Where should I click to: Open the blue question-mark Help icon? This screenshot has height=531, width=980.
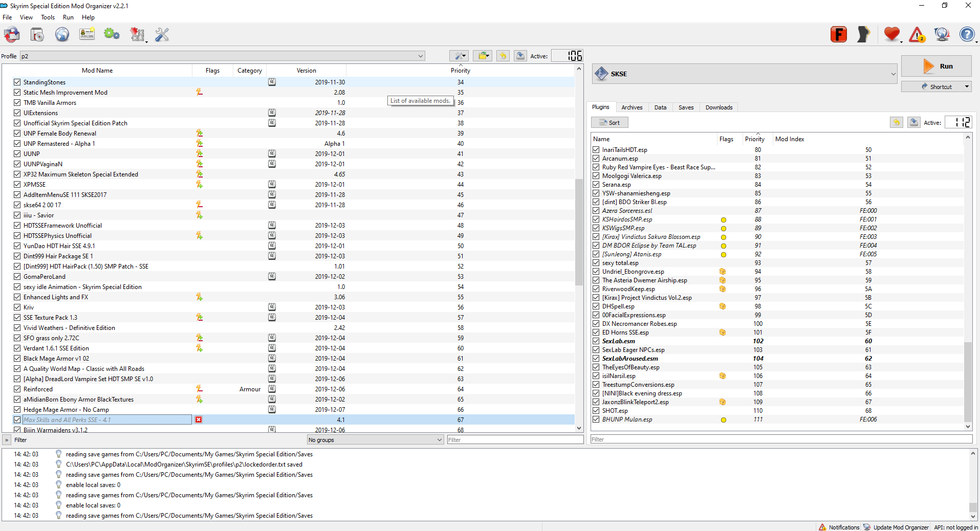967,34
